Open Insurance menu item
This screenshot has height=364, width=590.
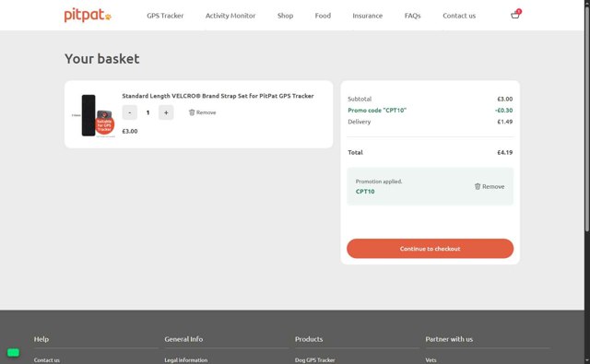point(367,16)
